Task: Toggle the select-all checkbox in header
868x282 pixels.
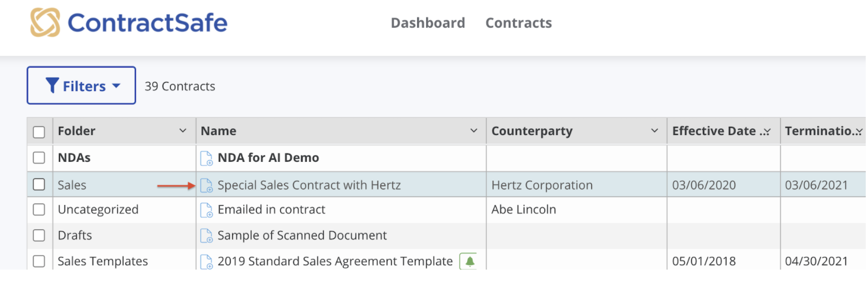Action: (39, 133)
